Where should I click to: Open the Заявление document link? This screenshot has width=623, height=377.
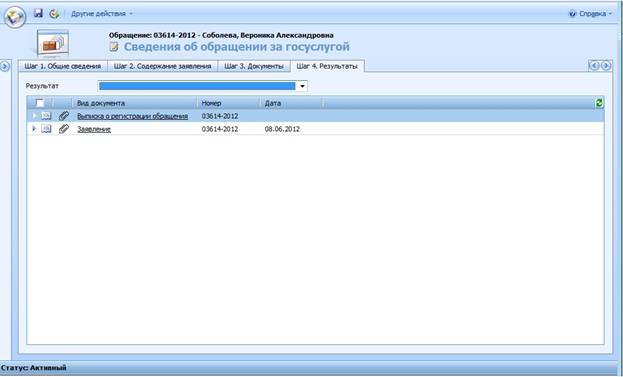(x=94, y=129)
